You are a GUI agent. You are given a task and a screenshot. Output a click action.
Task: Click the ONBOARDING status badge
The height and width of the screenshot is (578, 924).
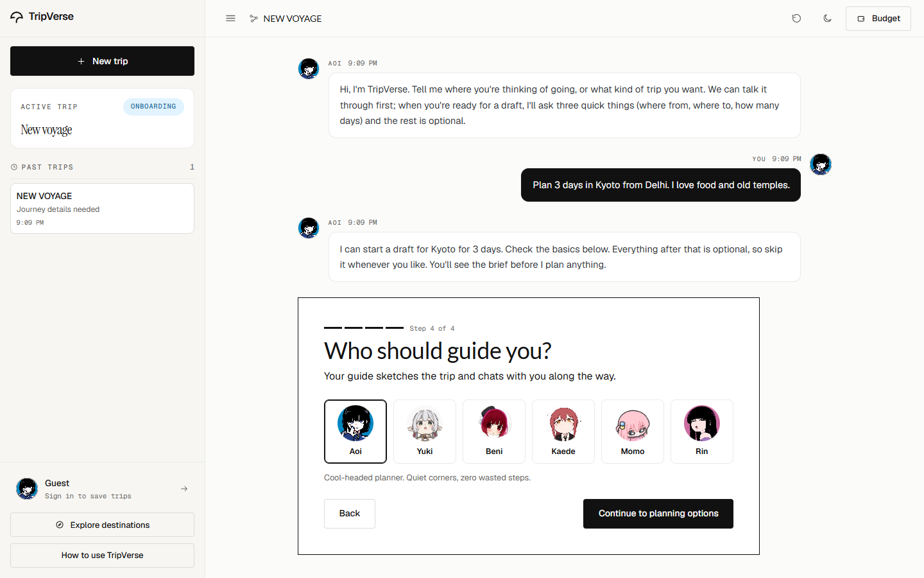pos(153,107)
